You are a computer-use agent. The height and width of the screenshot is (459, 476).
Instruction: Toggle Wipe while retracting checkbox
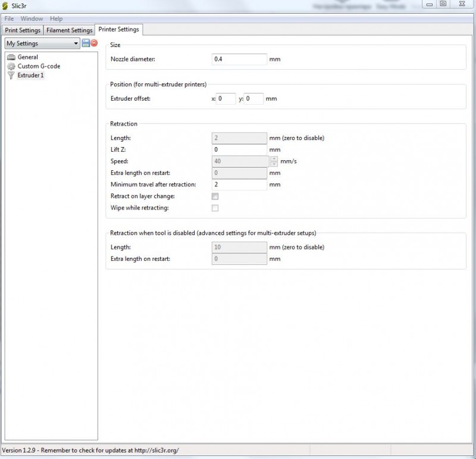click(215, 208)
